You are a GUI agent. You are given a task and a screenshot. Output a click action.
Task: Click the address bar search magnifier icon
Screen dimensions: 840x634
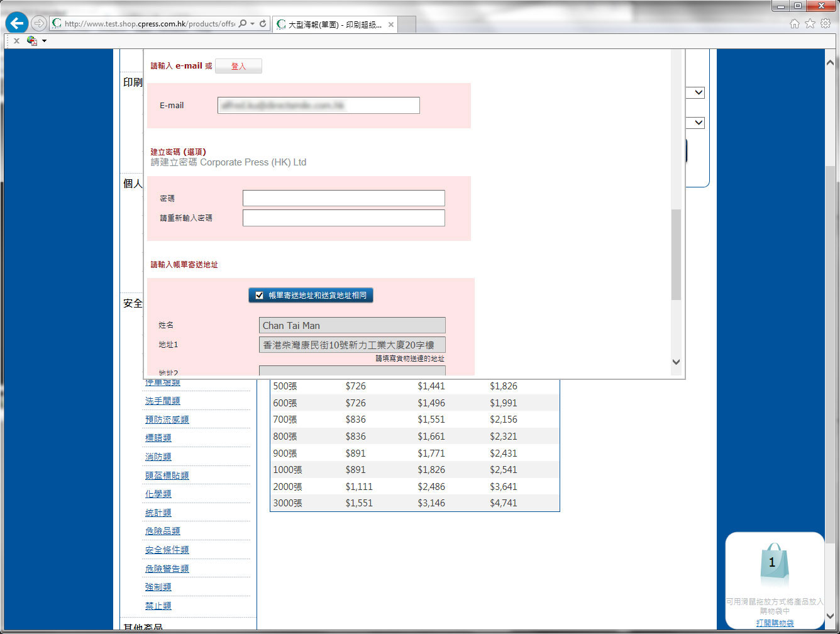243,24
